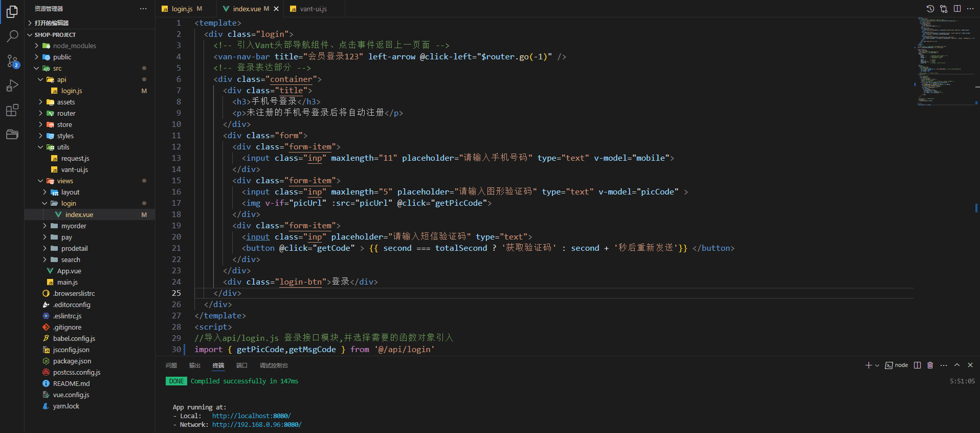980x433 pixels.
Task: Expand the assets folder
Action: pos(90,102)
